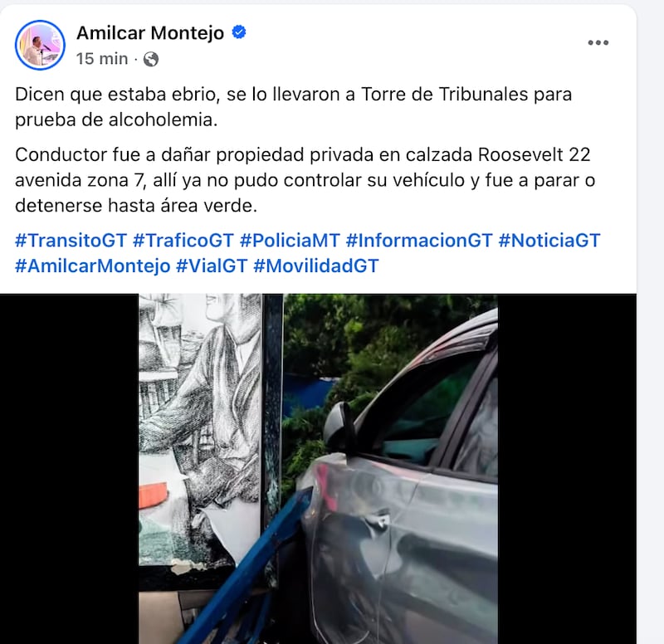Viewport: 664px width, 644px height.
Task: Open the #InformacionGT hashtag
Action: [419, 241]
